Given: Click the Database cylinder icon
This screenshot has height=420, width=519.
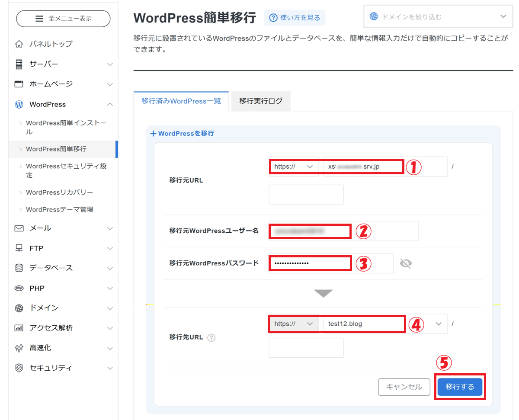Looking at the screenshot, I should tap(19, 268).
